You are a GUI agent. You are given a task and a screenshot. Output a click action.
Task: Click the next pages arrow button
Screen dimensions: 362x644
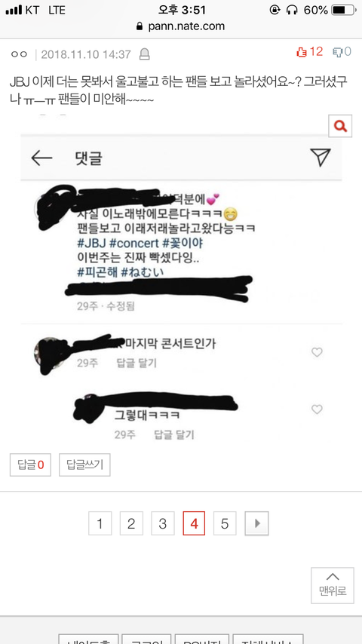pyautogui.click(x=257, y=523)
